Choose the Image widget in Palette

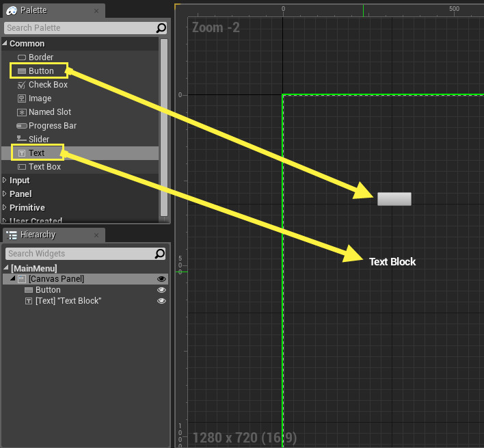coord(40,98)
